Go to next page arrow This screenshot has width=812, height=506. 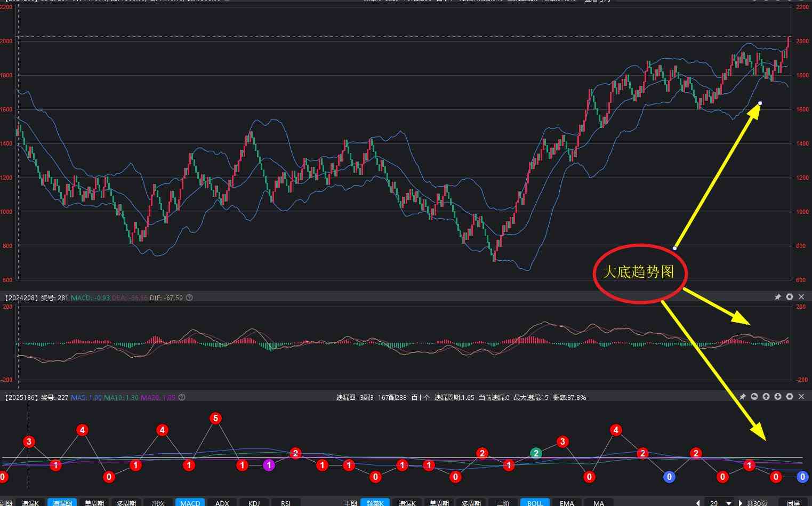[741, 503]
